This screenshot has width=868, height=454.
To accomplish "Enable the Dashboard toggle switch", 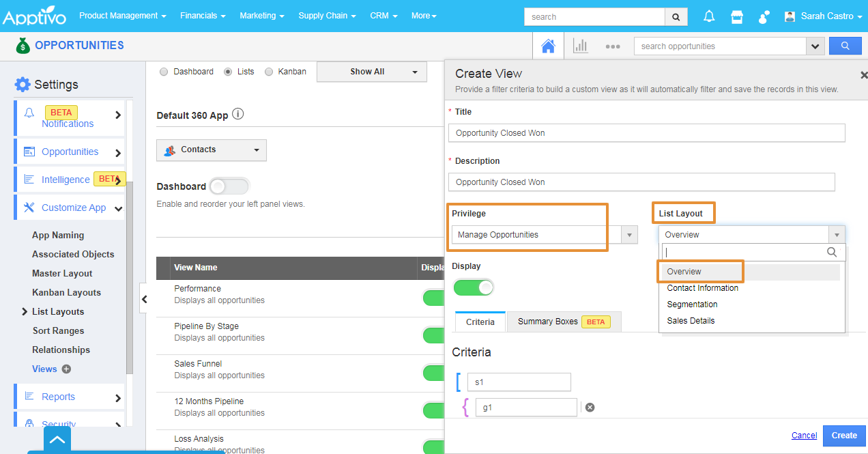I will tap(229, 186).
